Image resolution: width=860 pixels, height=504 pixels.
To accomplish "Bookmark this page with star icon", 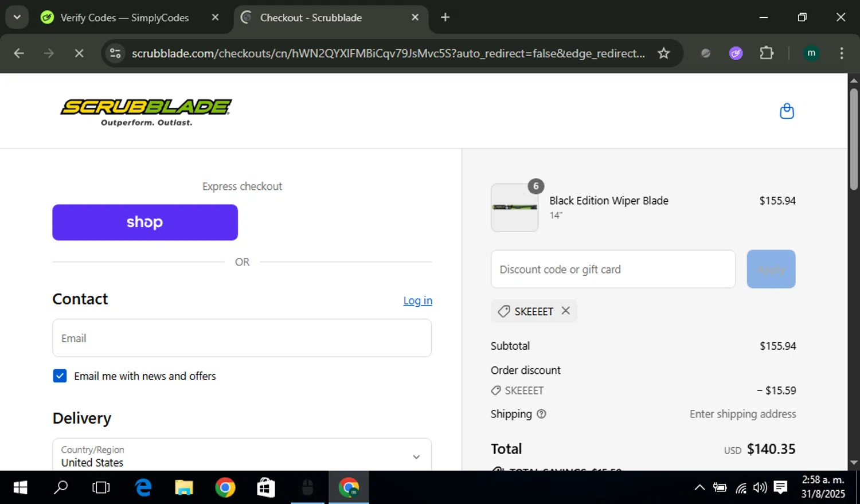I will (x=663, y=53).
